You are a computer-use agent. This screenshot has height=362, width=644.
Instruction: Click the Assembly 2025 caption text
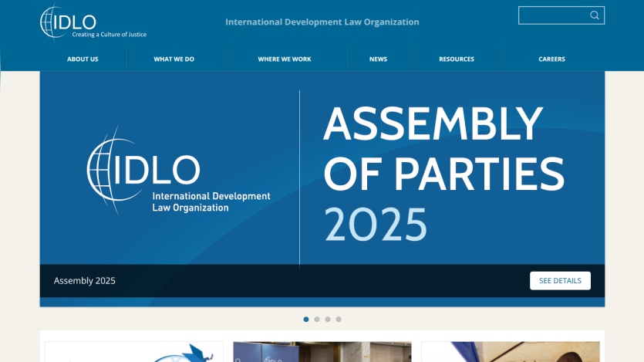click(85, 281)
